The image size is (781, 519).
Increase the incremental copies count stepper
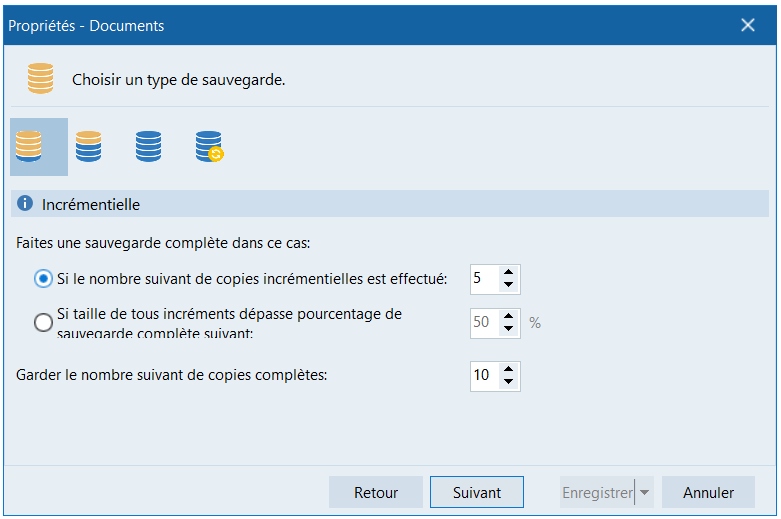coord(508,273)
